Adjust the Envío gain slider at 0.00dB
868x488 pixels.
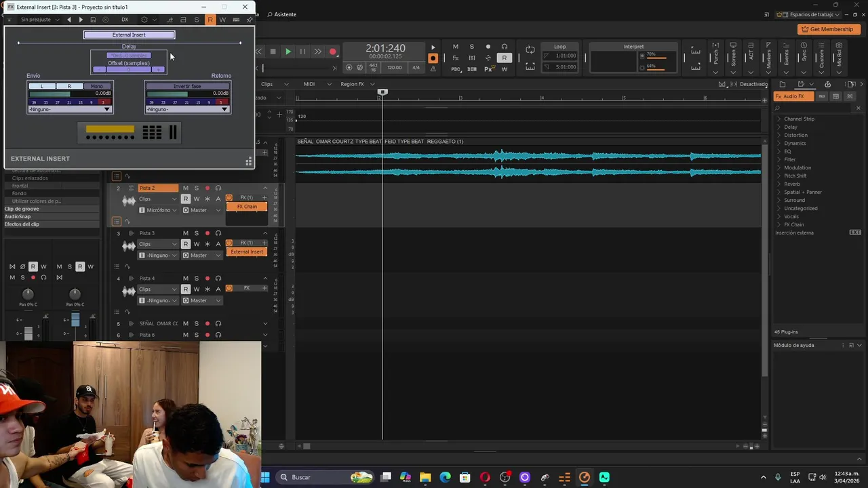(69, 94)
